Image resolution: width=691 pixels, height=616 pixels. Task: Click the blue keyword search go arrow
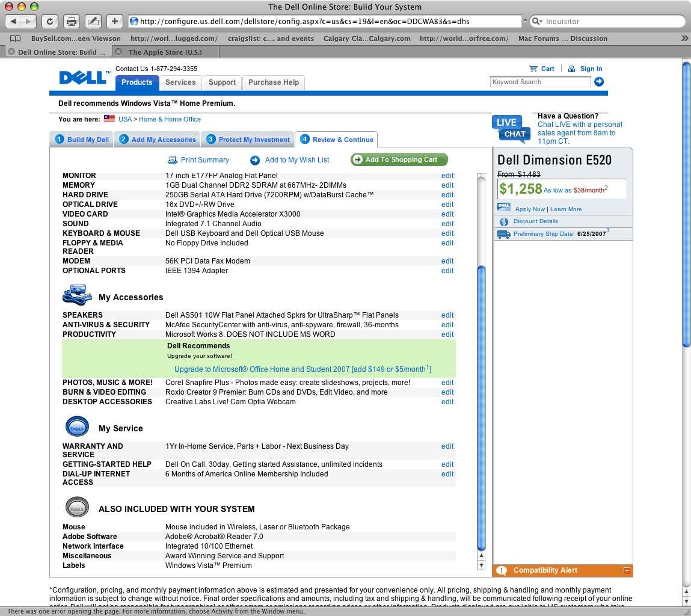599,82
